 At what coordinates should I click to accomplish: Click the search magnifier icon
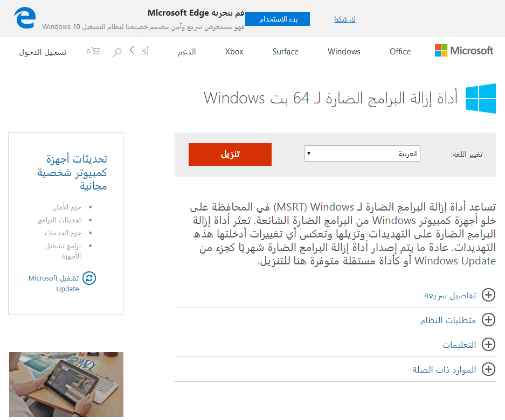click(x=117, y=52)
